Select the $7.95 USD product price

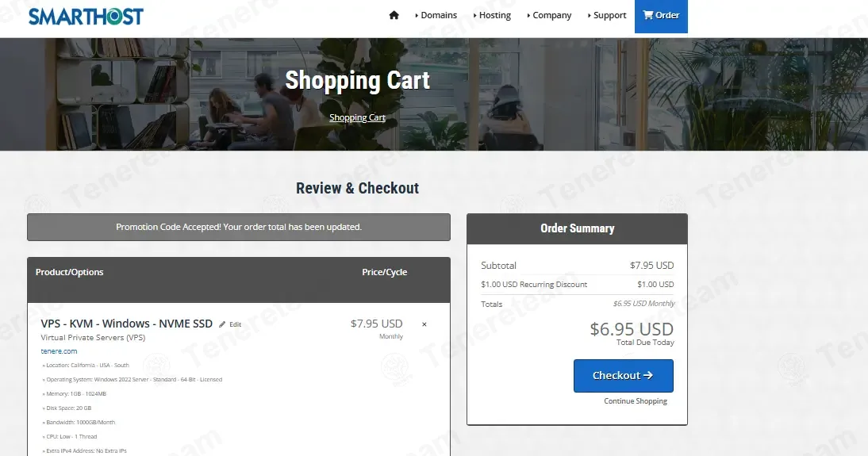pos(376,324)
